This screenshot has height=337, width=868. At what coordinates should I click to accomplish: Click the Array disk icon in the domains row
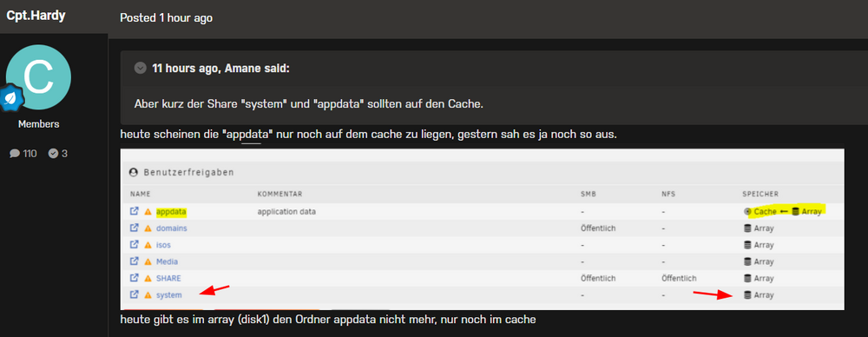point(747,228)
